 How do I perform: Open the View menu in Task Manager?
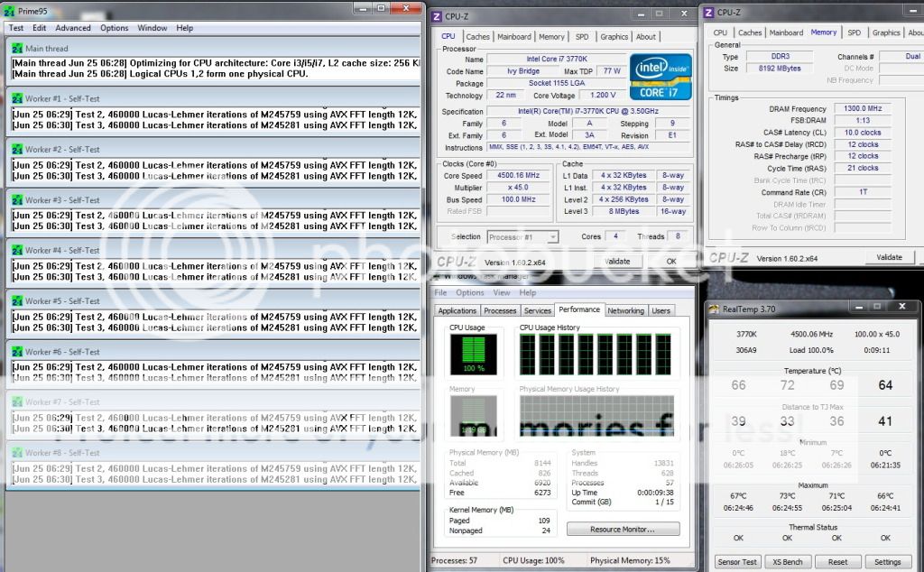502,292
